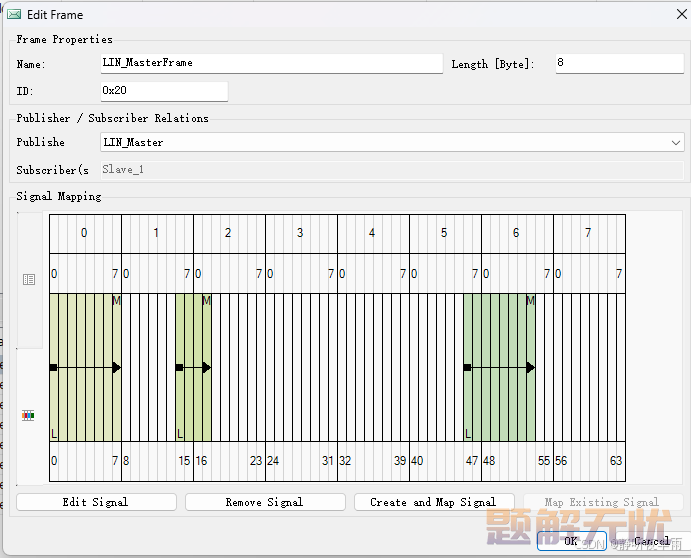Screen dimensions: 691x558
Task: Click the bit number 24 label
Action: tap(273, 461)
